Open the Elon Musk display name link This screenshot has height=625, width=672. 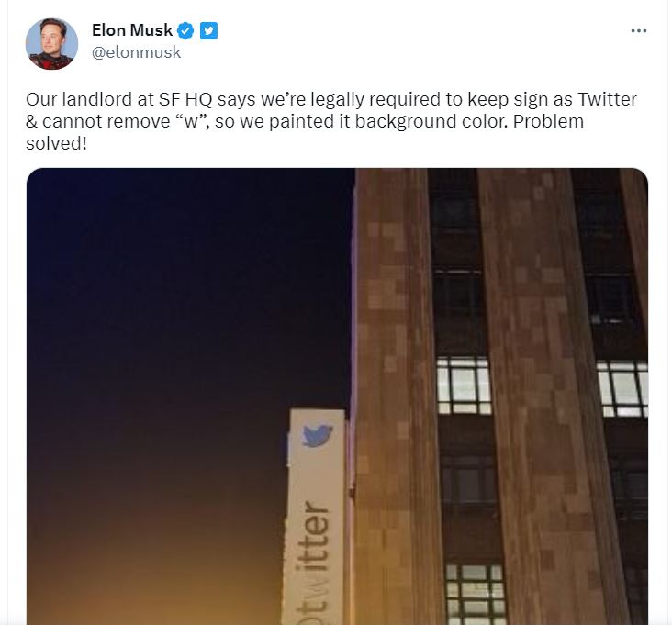132,31
